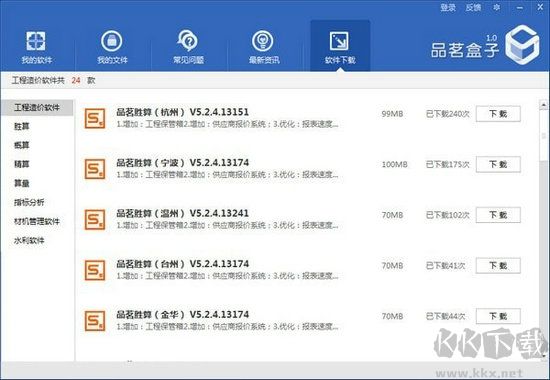Select 算量 category in sidebar
Image resolution: width=550 pixels, height=380 pixels.
tap(21, 183)
